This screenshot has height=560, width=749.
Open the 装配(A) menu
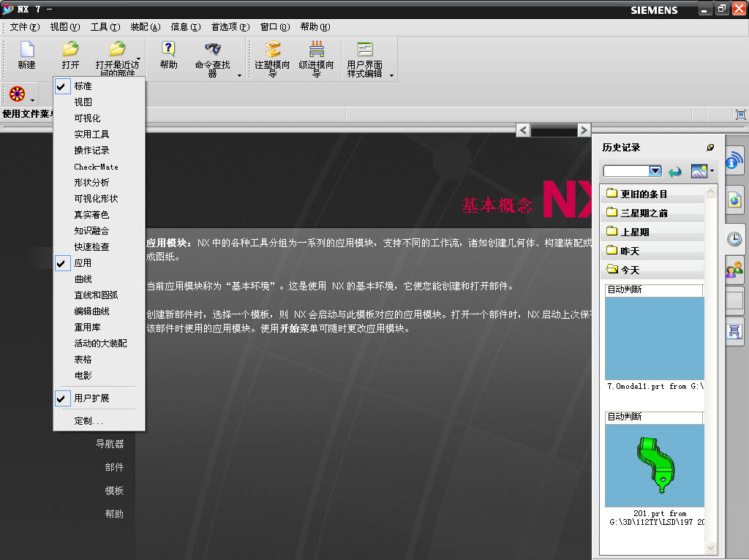[x=146, y=27]
